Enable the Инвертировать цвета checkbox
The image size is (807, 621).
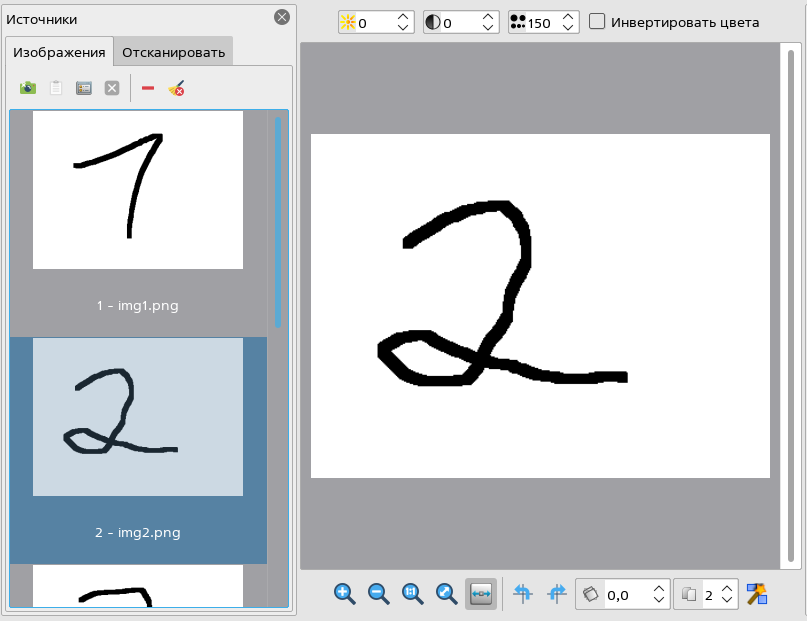(x=597, y=22)
